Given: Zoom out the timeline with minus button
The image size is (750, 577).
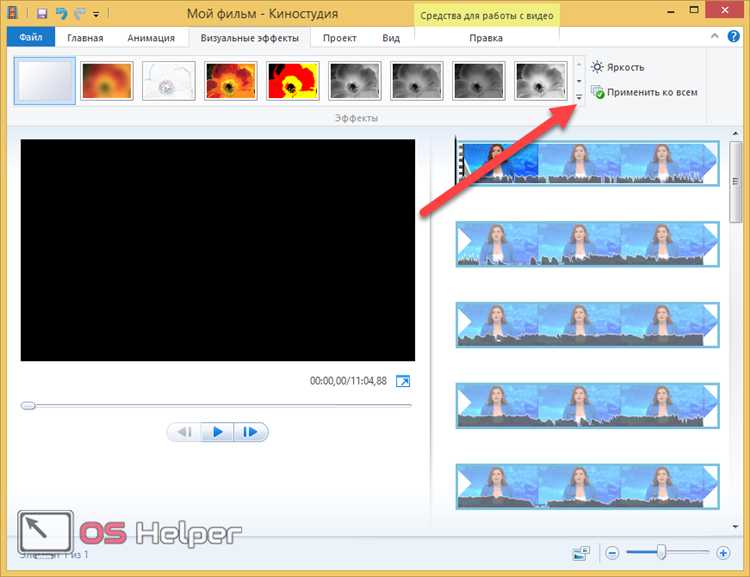Looking at the screenshot, I should click(612, 554).
